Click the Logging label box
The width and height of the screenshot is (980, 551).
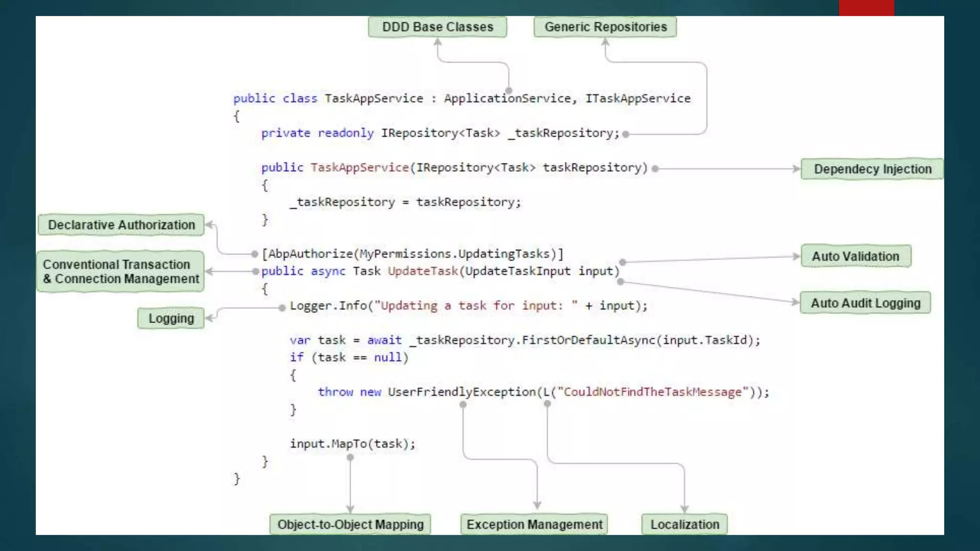(171, 318)
